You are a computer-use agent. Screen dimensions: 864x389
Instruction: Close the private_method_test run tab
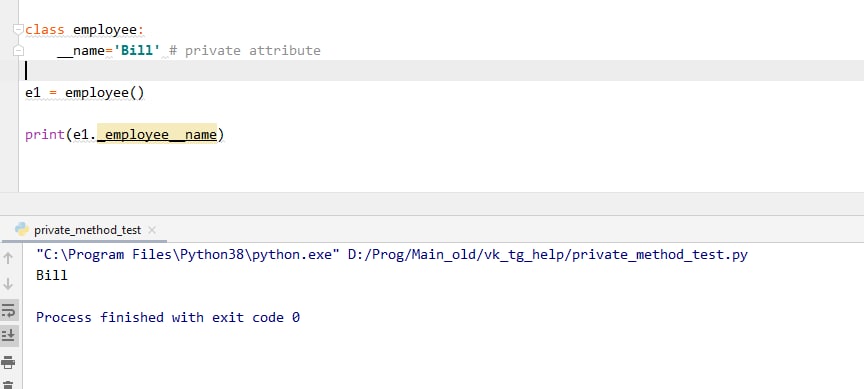(x=152, y=230)
